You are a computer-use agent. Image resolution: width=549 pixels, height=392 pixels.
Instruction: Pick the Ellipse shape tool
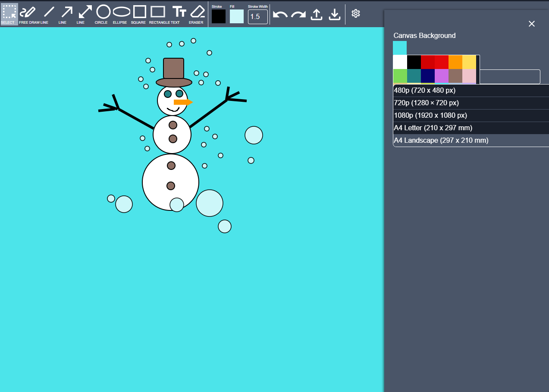[x=121, y=14]
